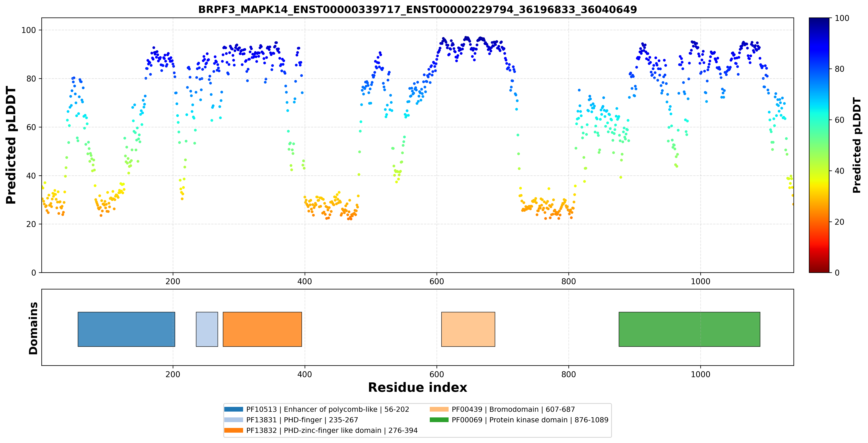The height and width of the screenshot is (443, 868).
Task: Click the PF10513 blue legend swatch
Action: [234, 409]
